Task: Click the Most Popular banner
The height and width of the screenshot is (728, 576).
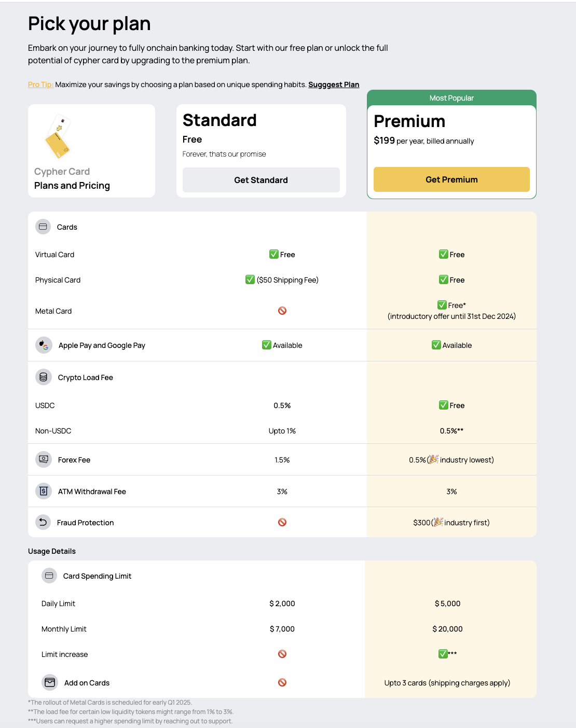Action: click(x=451, y=98)
